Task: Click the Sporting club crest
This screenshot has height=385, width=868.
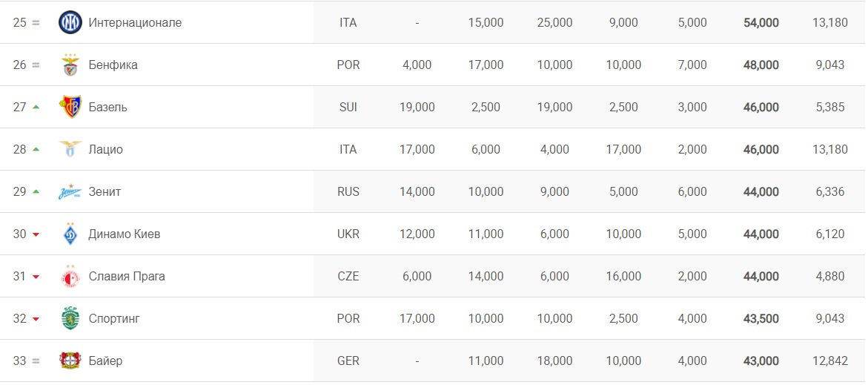Action: click(x=70, y=318)
